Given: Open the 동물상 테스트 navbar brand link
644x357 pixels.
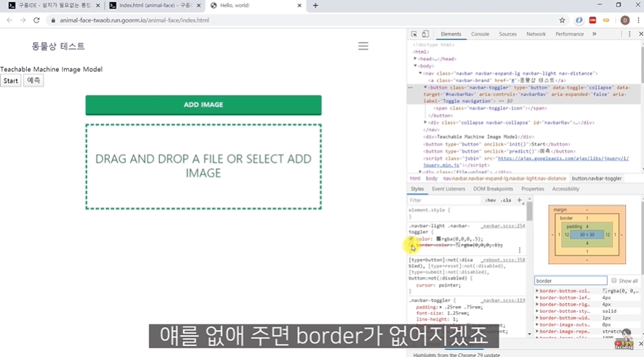Looking at the screenshot, I should pyautogui.click(x=58, y=46).
